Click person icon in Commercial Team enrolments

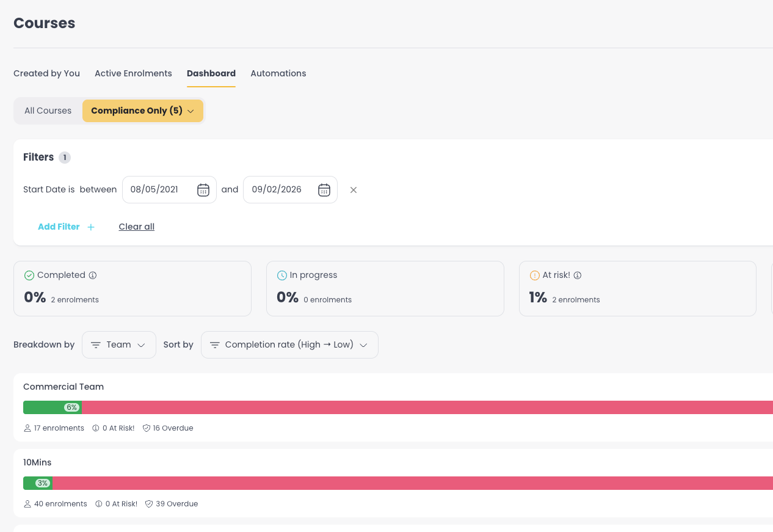click(x=27, y=428)
